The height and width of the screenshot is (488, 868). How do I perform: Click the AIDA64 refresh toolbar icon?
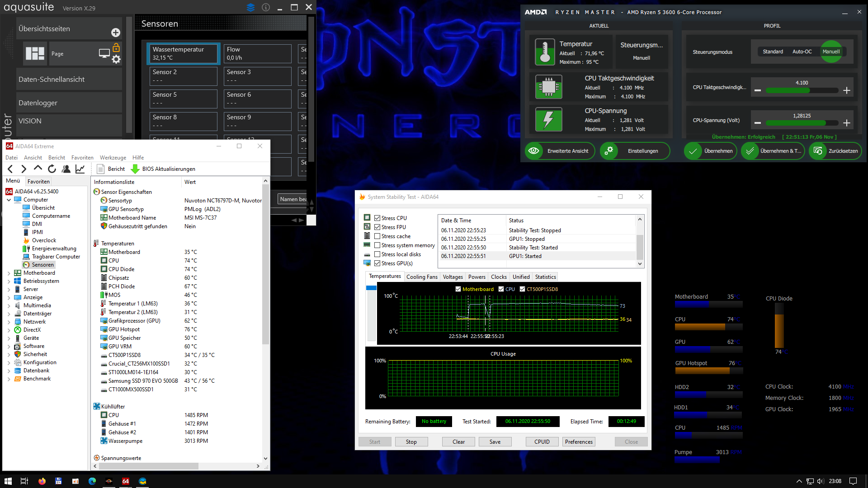[x=52, y=169]
